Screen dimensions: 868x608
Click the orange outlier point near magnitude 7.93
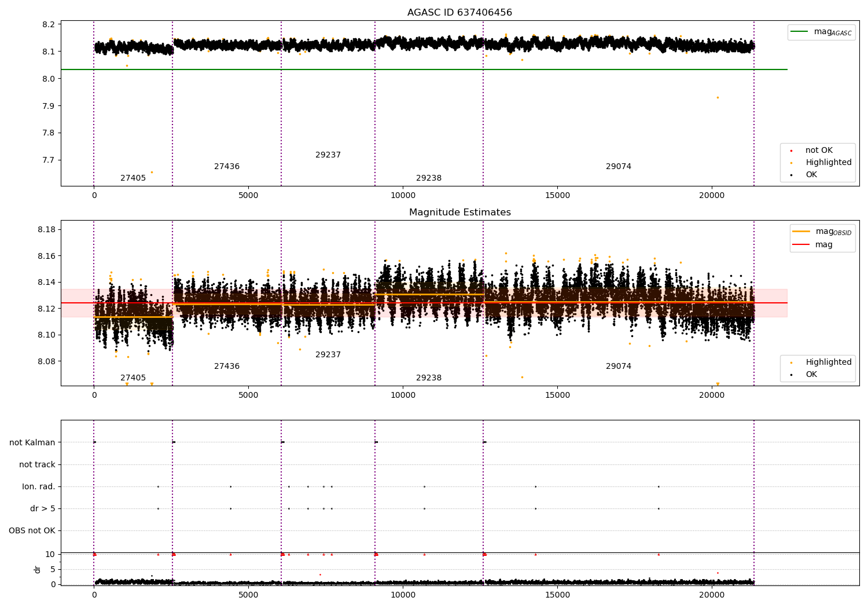point(718,97)
